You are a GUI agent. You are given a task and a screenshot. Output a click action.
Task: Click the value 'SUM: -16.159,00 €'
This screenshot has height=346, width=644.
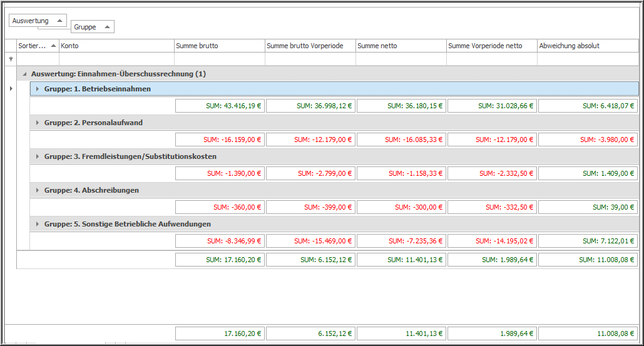click(232, 140)
